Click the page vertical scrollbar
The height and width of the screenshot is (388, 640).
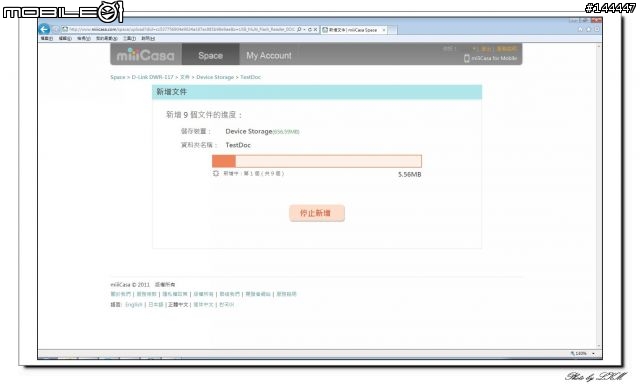tap(599, 196)
